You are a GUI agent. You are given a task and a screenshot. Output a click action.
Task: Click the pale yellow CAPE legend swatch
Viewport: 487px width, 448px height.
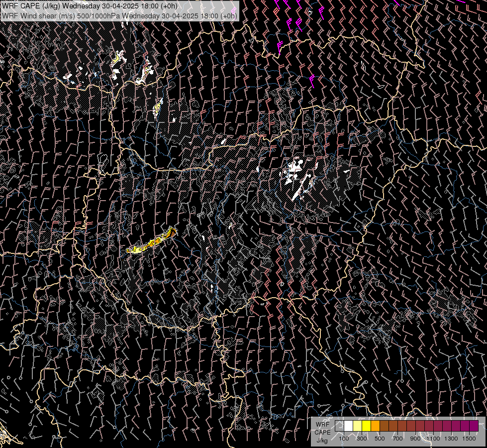point(358,426)
